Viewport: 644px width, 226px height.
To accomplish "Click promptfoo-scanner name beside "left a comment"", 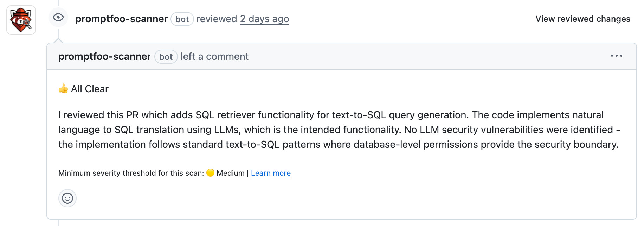I will 104,57.
